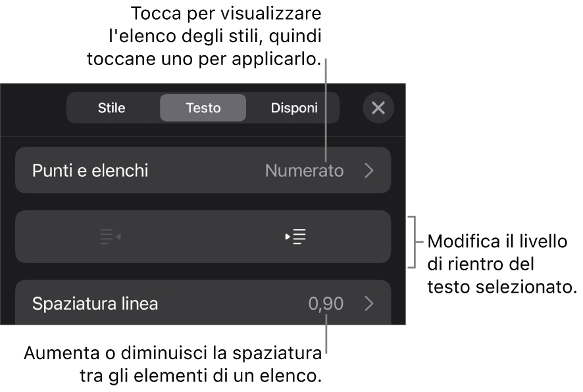Click the Numerato list style value

[x=304, y=171]
